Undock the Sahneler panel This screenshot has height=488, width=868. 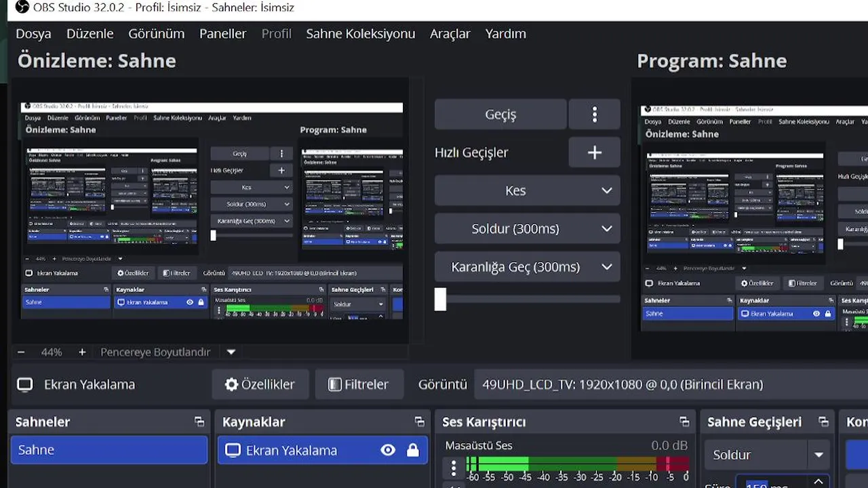point(199,422)
